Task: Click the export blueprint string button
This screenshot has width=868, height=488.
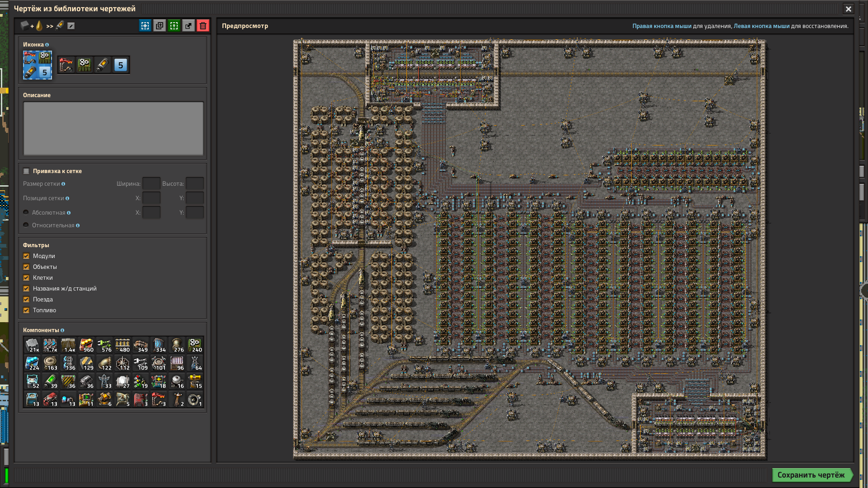Action: point(189,26)
